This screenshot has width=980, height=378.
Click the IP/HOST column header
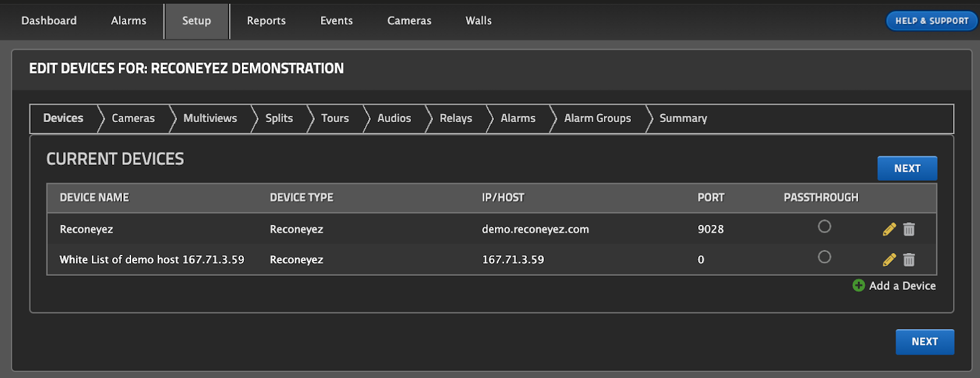pyautogui.click(x=503, y=198)
